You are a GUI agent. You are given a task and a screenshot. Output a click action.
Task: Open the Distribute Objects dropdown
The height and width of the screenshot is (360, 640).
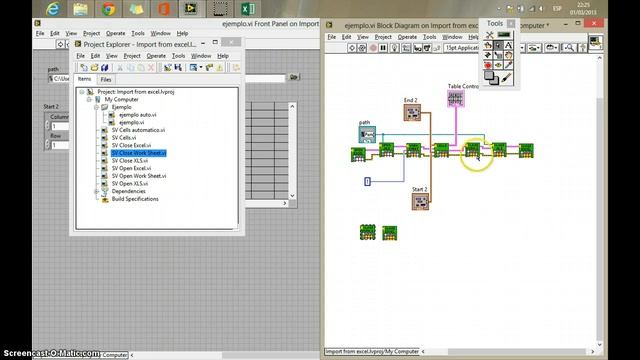[x=534, y=48]
